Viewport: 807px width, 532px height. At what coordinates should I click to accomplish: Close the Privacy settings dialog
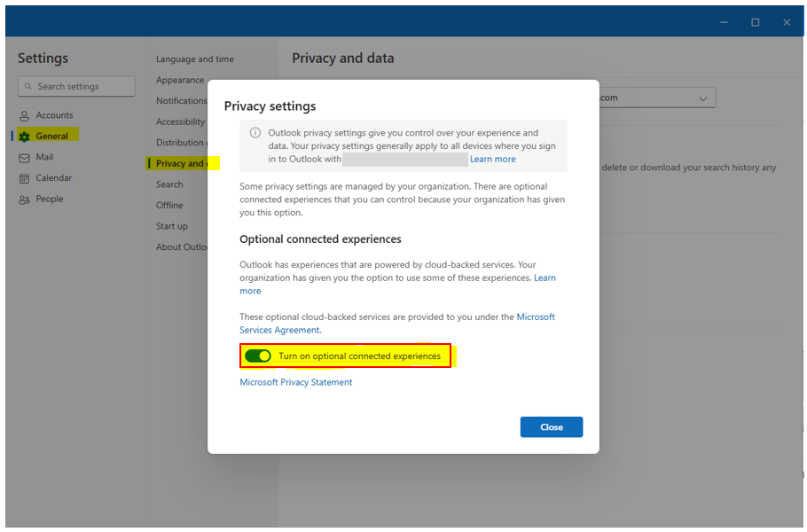pyautogui.click(x=552, y=427)
